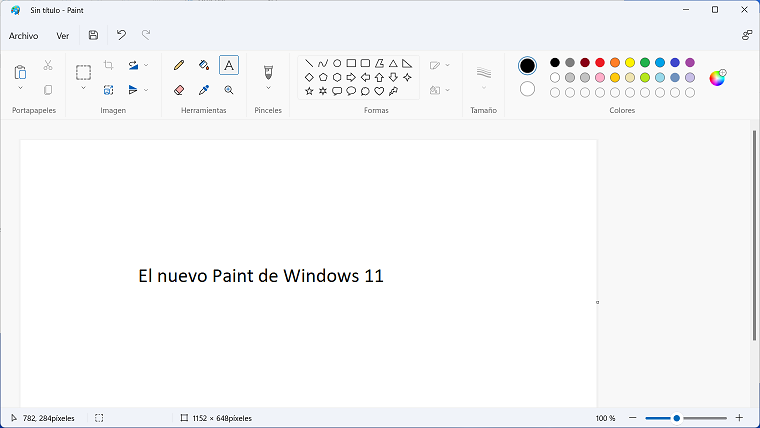Click the zoom slider handle
Viewport: 760px width, 428px height.
(x=677, y=418)
